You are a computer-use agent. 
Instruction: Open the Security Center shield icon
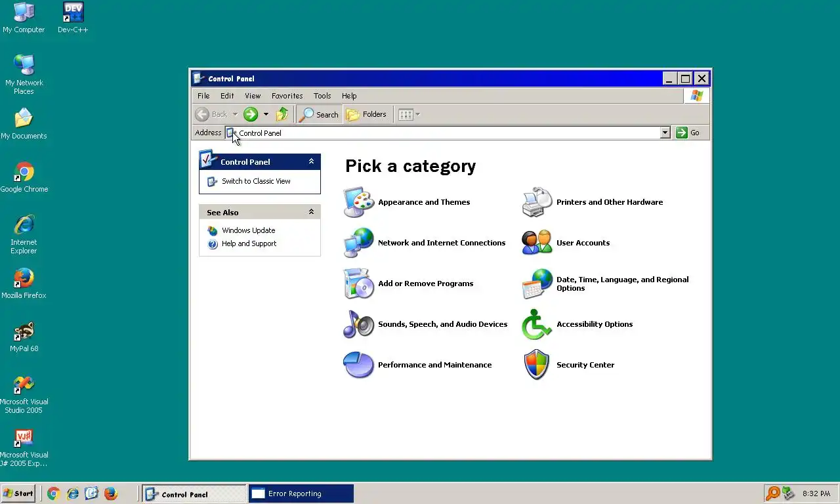[537, 365]
